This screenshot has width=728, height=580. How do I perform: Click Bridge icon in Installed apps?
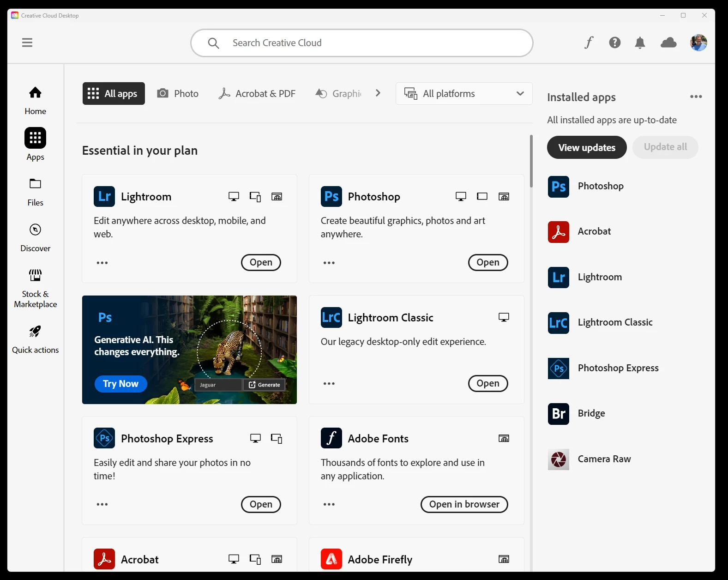[559, 414]
